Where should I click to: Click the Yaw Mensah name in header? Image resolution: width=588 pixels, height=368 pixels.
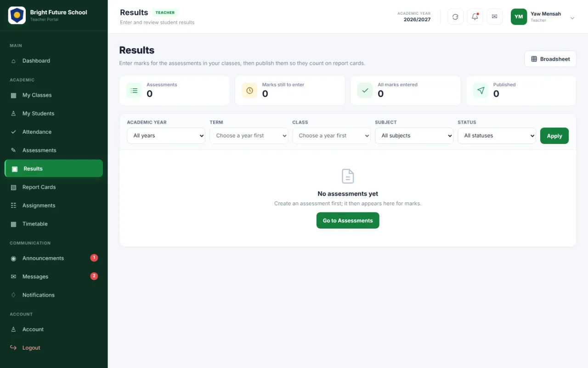[x=546, y=14]
